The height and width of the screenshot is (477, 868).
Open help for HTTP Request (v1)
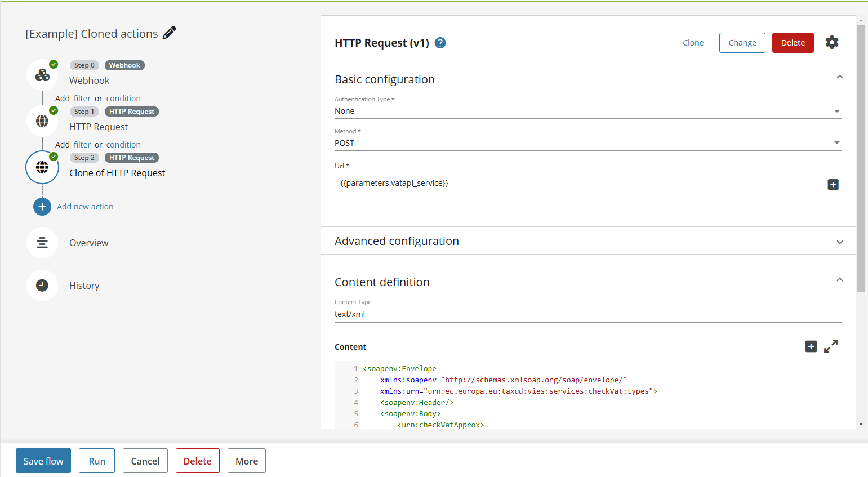440,43
